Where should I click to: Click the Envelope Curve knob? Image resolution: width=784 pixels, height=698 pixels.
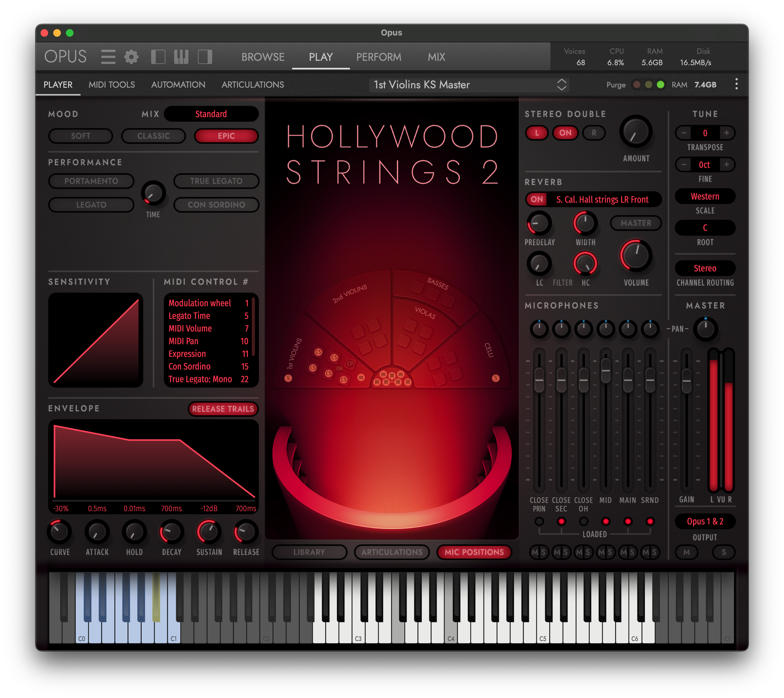pos(60,532)
